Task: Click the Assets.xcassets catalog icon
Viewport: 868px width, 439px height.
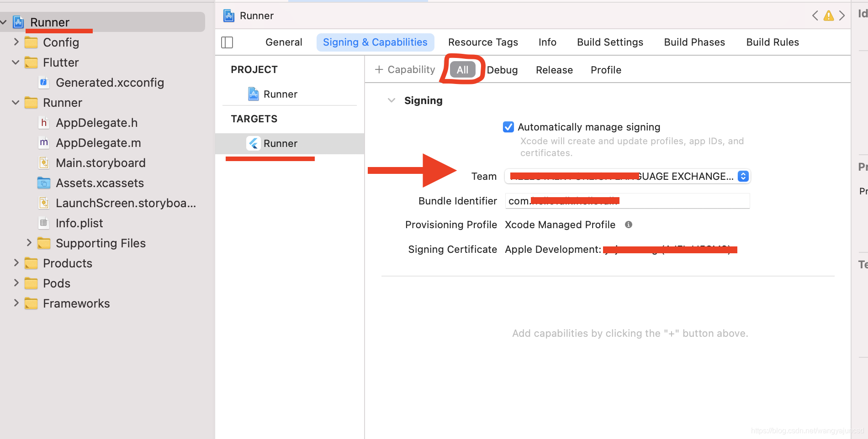Action: (44, 183)
